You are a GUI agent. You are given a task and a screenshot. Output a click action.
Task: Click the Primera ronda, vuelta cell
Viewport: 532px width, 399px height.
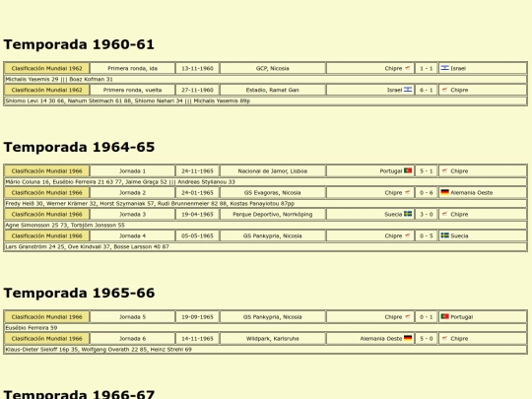133,90
